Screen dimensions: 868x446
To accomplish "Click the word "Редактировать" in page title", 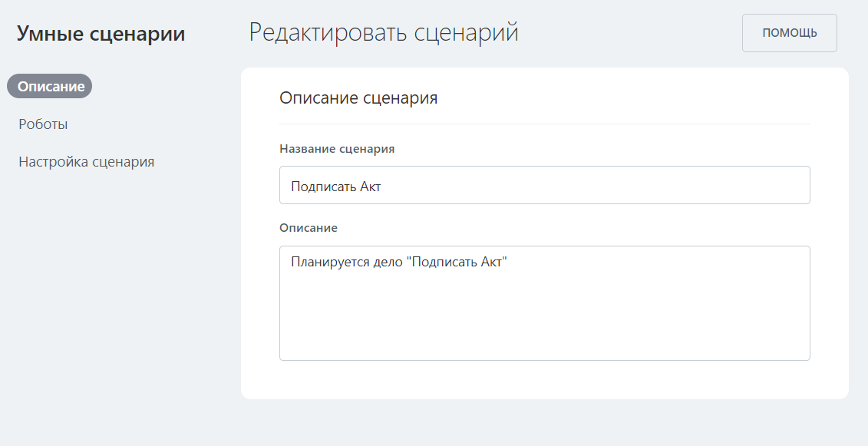I will [x=328, y=33].
